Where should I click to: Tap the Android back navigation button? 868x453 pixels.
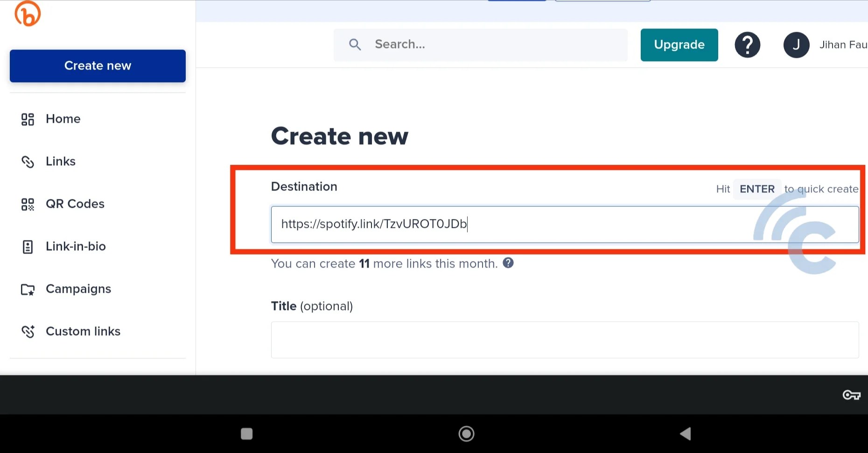686,434
